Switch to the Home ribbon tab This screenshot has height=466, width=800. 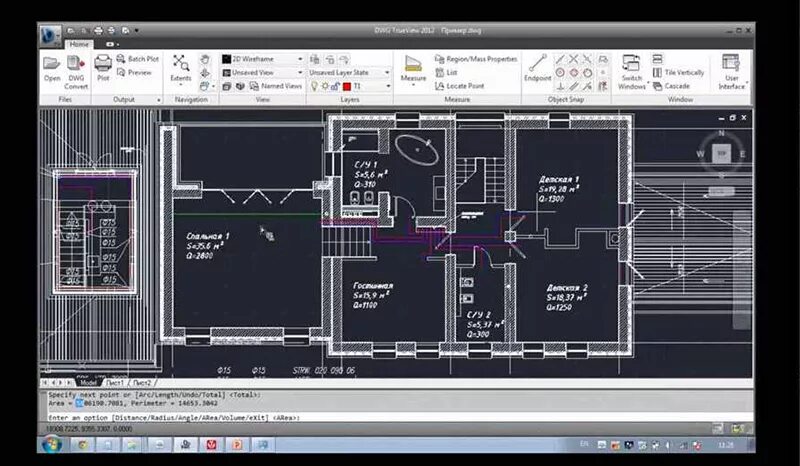[79, 44]
